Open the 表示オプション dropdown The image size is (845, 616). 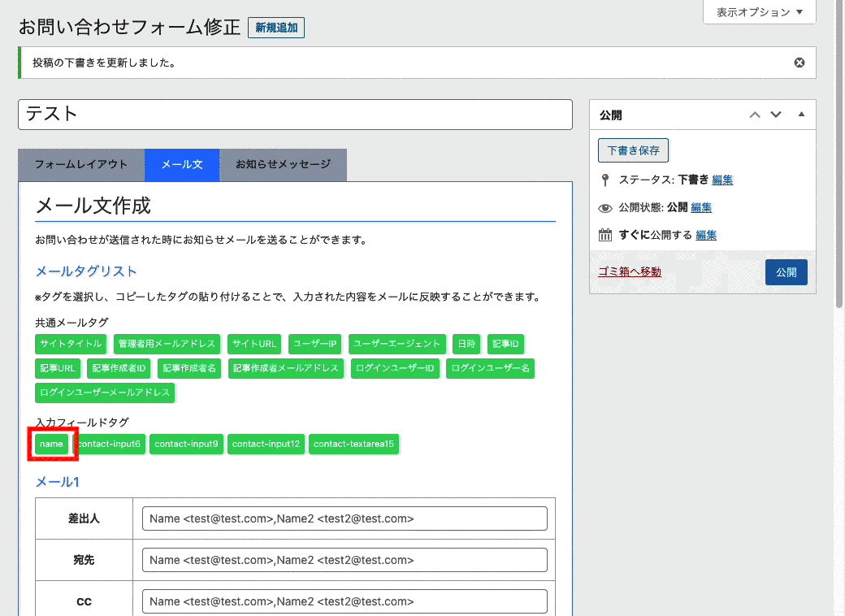tap(760, 12)
